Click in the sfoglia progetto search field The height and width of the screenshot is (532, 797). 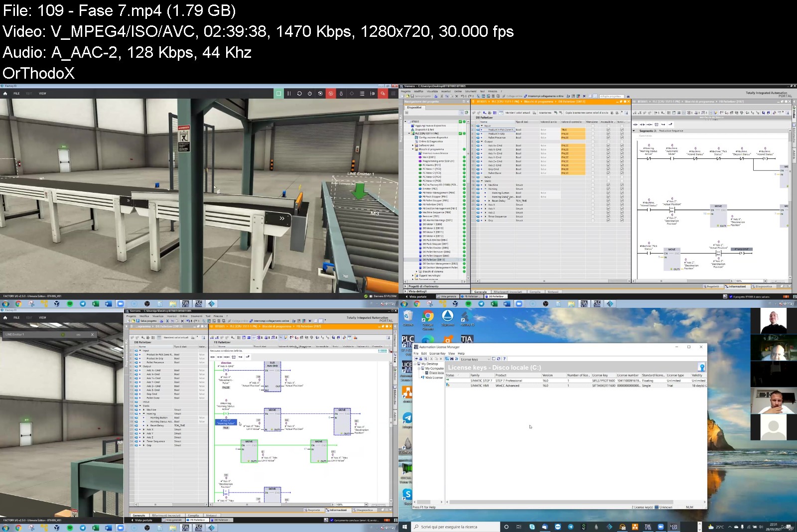click(x=611, y=96)
